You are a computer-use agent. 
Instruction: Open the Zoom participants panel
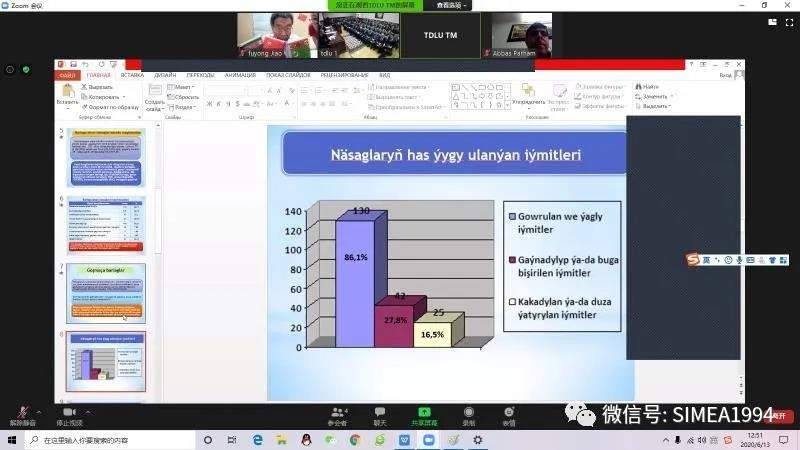(337, 413)
